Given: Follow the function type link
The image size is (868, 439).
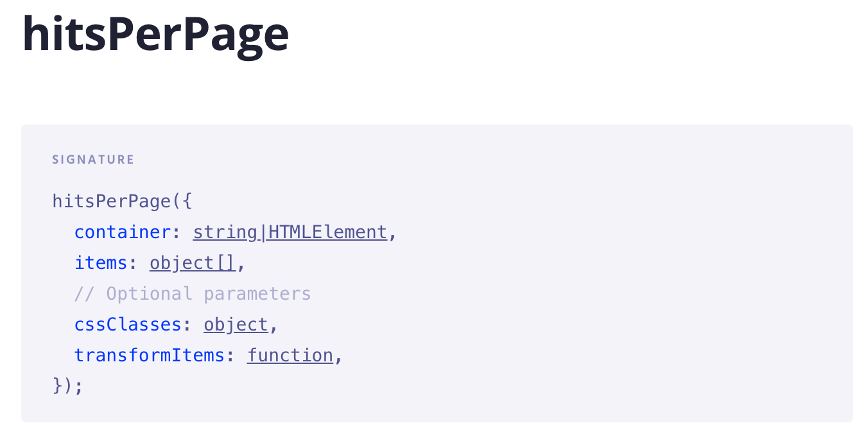Looking at the screenshot, I should click(x=290, y=356).
